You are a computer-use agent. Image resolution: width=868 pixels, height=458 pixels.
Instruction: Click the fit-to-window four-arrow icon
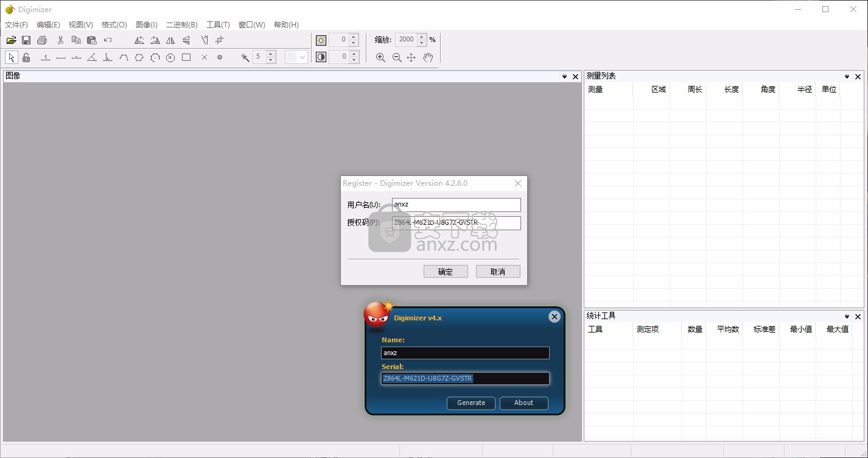pos(411,57)
